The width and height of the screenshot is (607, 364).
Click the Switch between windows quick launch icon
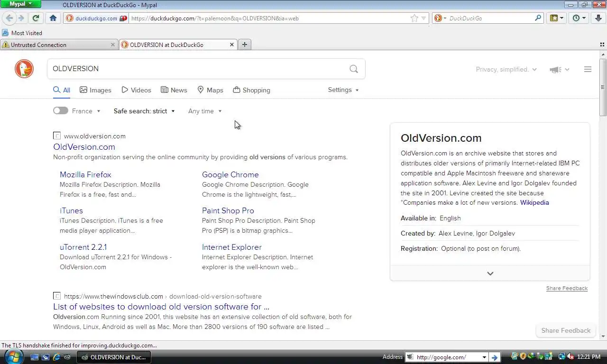[46, 357]
